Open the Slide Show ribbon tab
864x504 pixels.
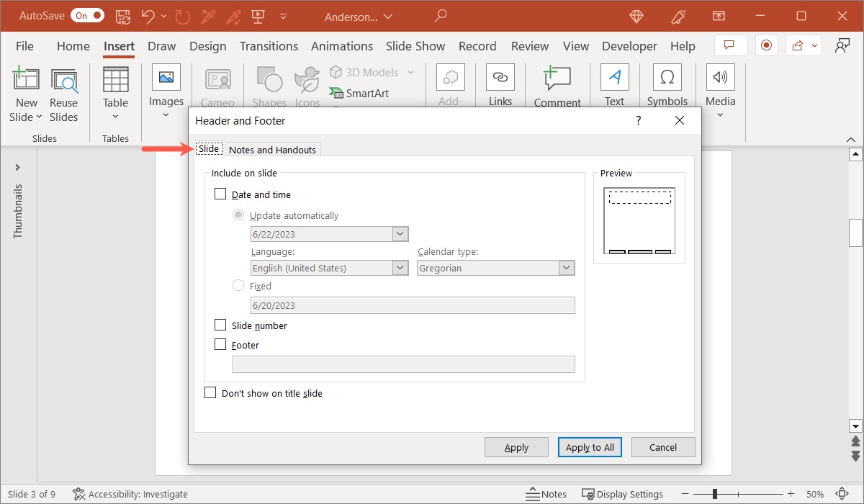[415, 45]
